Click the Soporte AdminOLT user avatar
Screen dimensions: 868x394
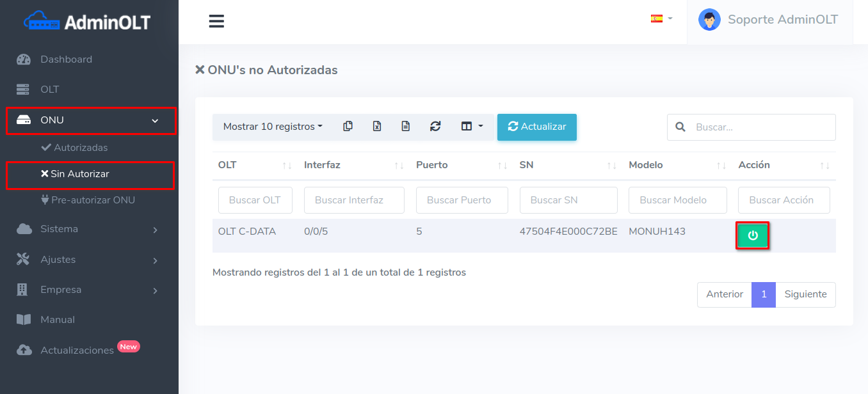[709, 20]
